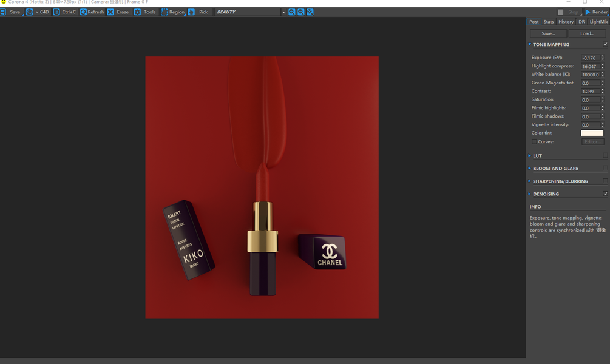Click the Highlight compress value field
Screen dimensions: 610x364
[590, 66]
